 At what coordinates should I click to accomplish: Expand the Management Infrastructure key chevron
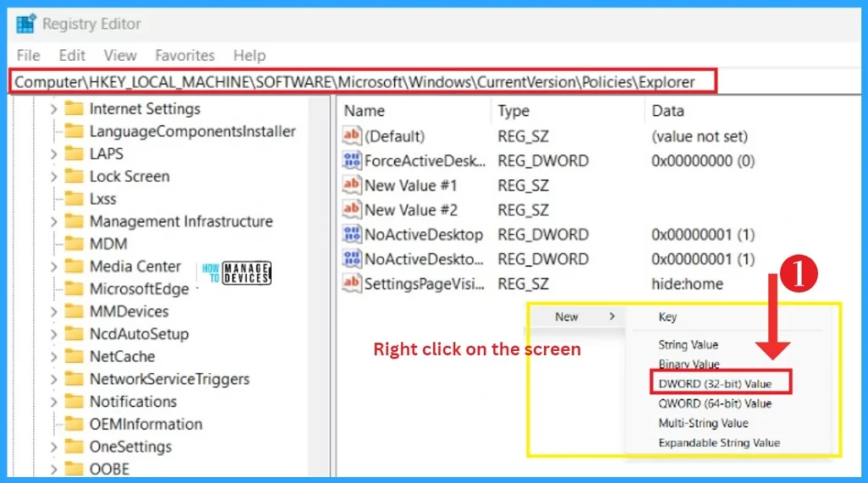point(53,222)
